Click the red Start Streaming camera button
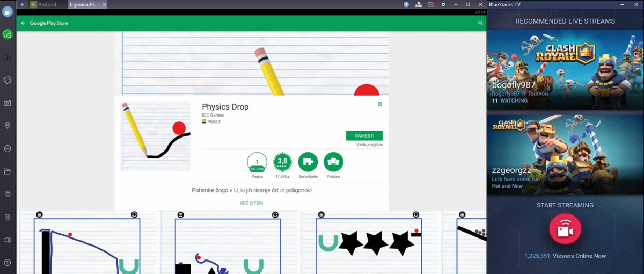Viewport: 644px width, 274px height. point(565,229)
